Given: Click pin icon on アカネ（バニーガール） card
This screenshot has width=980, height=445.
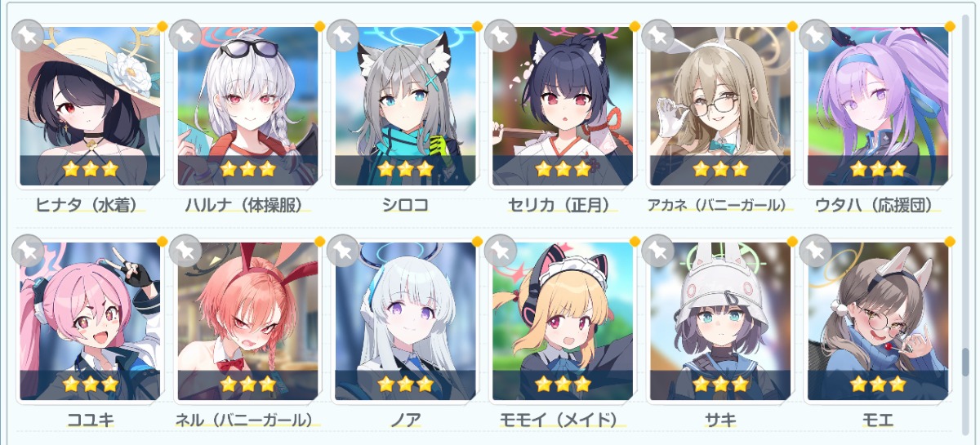Looking at the screenshot, I should click(x=657, y=35).
